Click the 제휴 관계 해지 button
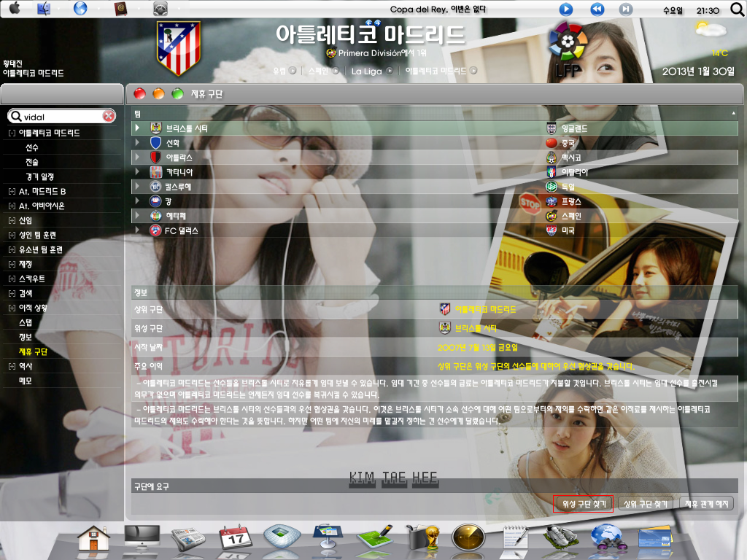Screen dimensions: 747x560 pos(706,504)
